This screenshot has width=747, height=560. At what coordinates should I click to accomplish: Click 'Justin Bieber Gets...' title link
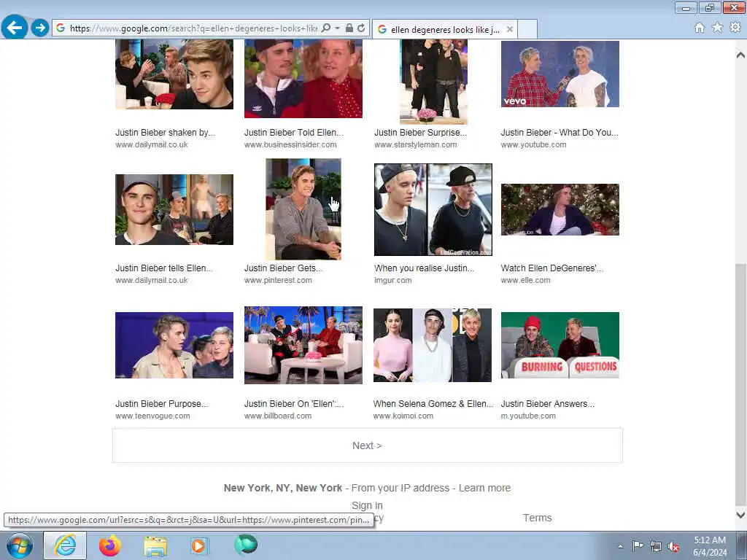[x=284, y=268]
